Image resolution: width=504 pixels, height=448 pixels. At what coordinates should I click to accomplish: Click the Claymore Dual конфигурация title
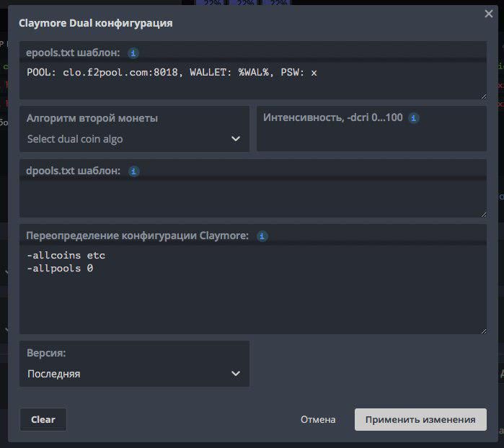pyautogui.click(x=95, y=23)
